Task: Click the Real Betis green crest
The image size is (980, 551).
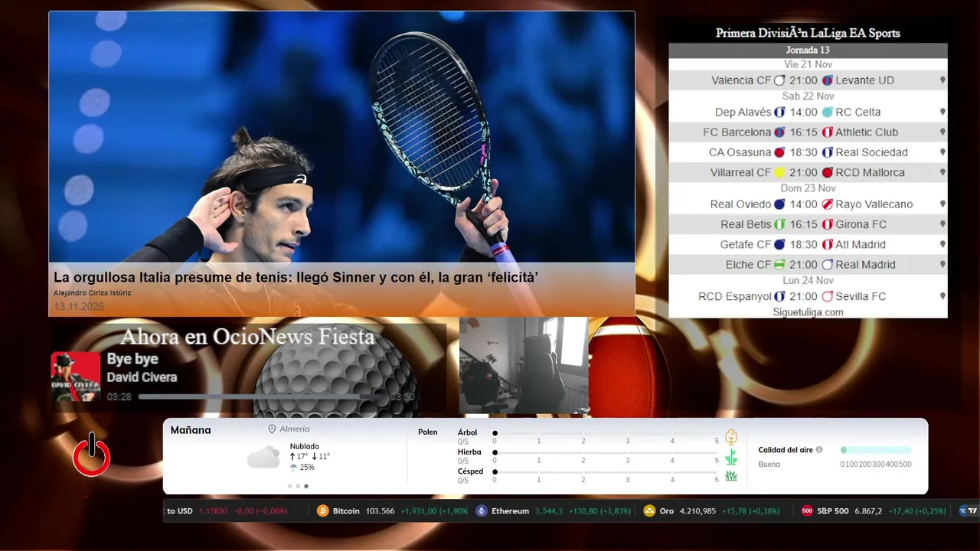Action: tap(779, 225)
